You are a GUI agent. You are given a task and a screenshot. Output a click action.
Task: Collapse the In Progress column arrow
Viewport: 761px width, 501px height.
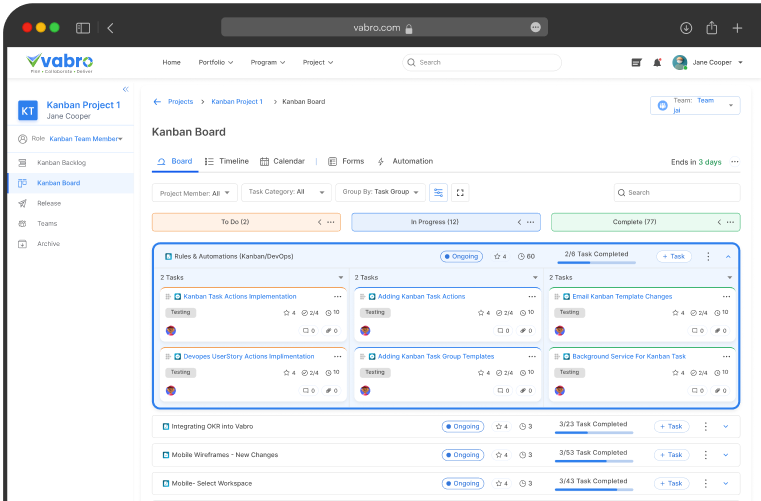point(519,222)
